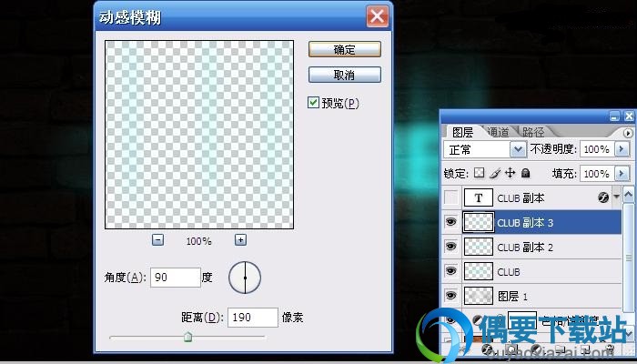The width and height of the screenshot is (637, 364).
Task: Click the motion blur preview area
Action: [199, 135]
